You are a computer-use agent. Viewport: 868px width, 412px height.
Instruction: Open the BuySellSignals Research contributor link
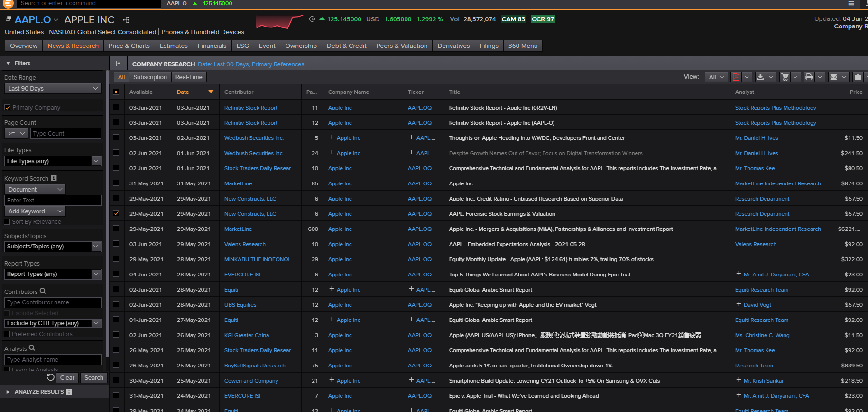[255, 366]
